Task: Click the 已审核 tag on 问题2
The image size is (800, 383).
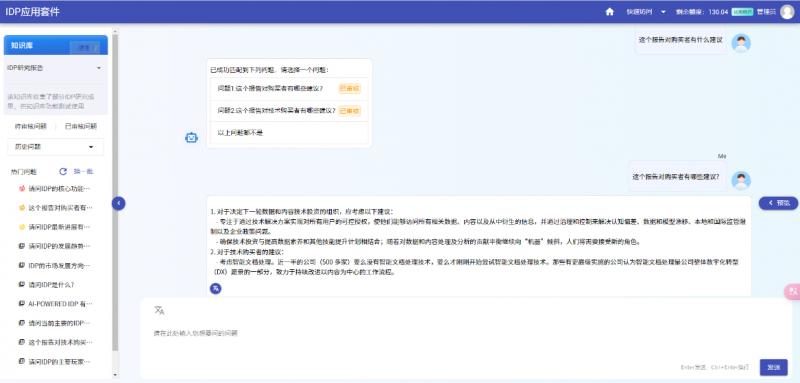Action: pos(349,111)
